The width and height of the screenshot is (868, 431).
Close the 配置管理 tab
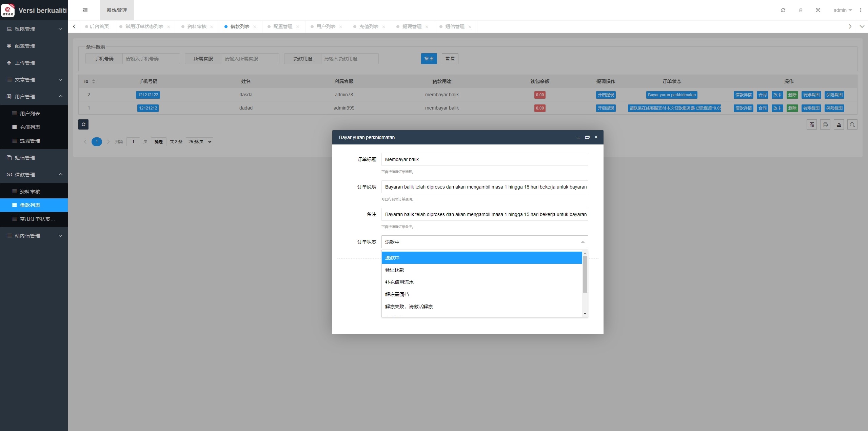(298, 27)
